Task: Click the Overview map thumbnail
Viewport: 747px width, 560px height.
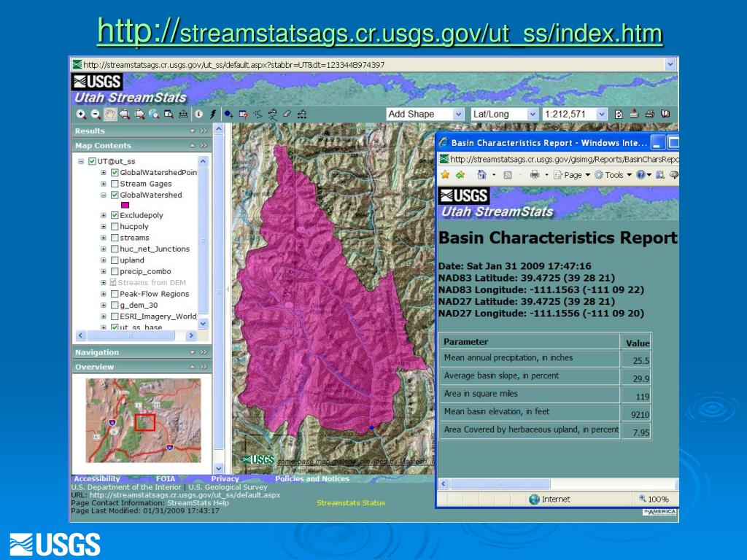Action: point(144,421)
